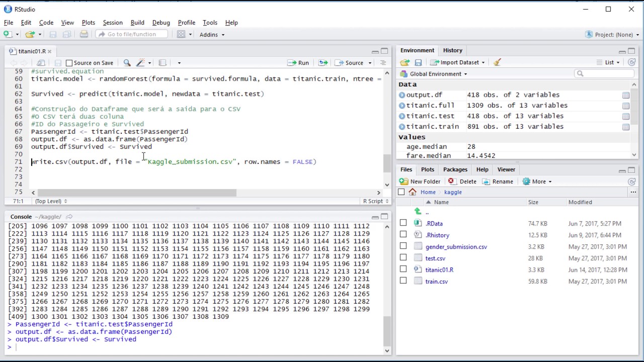Open the More dropdown in Files pane

[x=537, y=182]
